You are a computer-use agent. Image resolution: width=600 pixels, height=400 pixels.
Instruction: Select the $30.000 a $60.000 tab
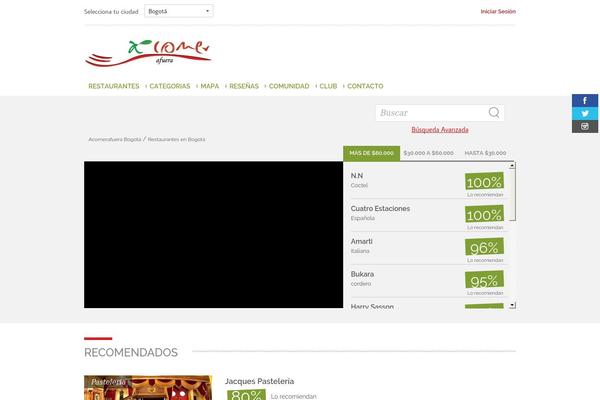pyautogui.click(x=429, y=153)
